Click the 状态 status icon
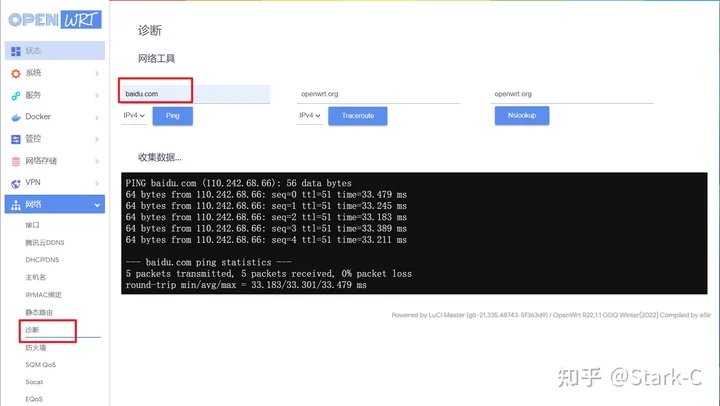The width and height of the screenshot is (720, 406). (x=15, y=51)
